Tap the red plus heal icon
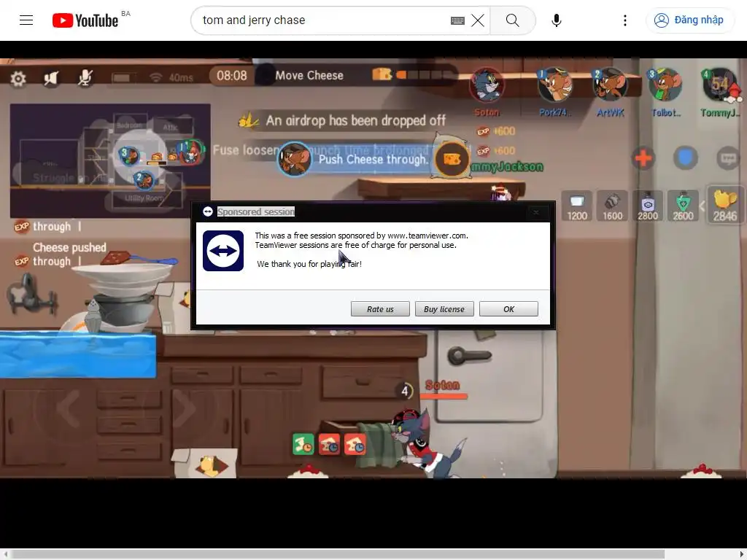 click(x=643, y=158)
